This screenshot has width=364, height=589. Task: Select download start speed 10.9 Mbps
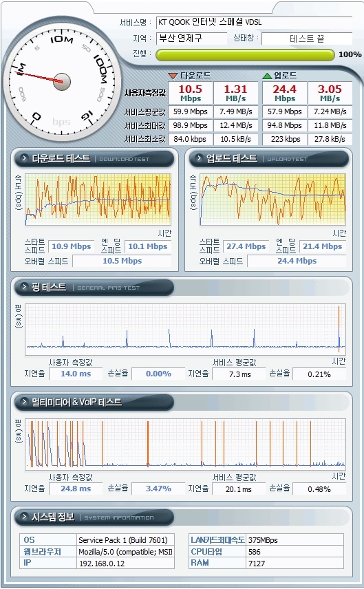pos(71,246)
